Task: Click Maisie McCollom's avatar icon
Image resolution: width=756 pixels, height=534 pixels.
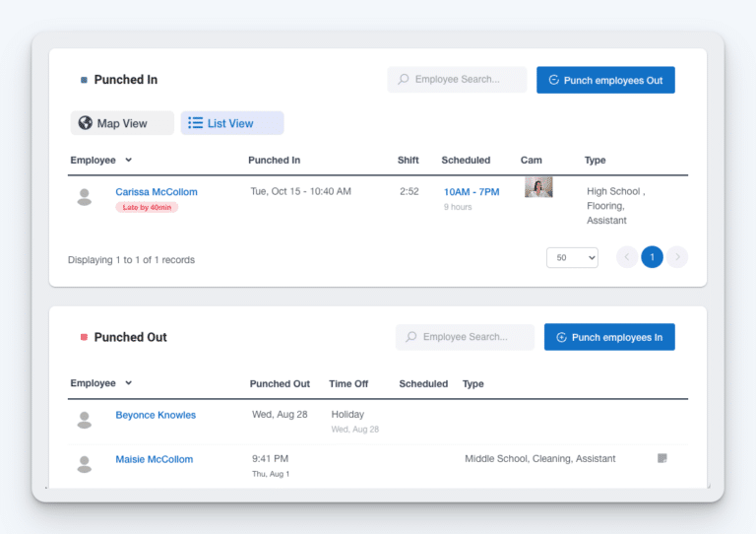Action: (85, 464)
